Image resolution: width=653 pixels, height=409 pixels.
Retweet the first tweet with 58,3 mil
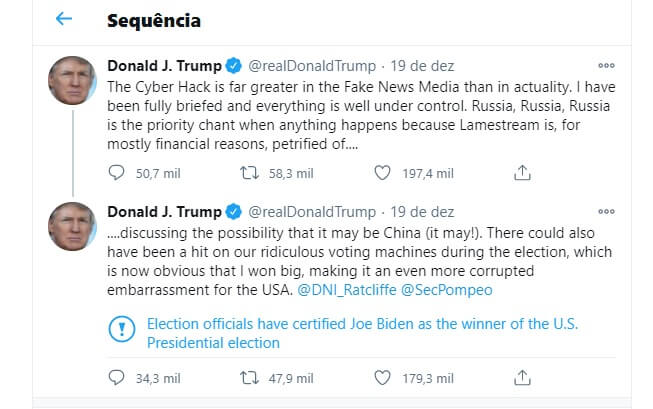[253, 173]
